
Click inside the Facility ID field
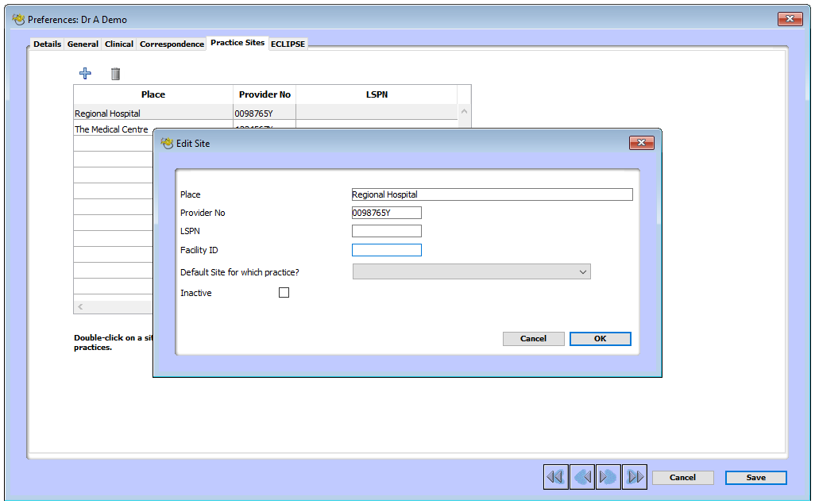click(387, 249)
